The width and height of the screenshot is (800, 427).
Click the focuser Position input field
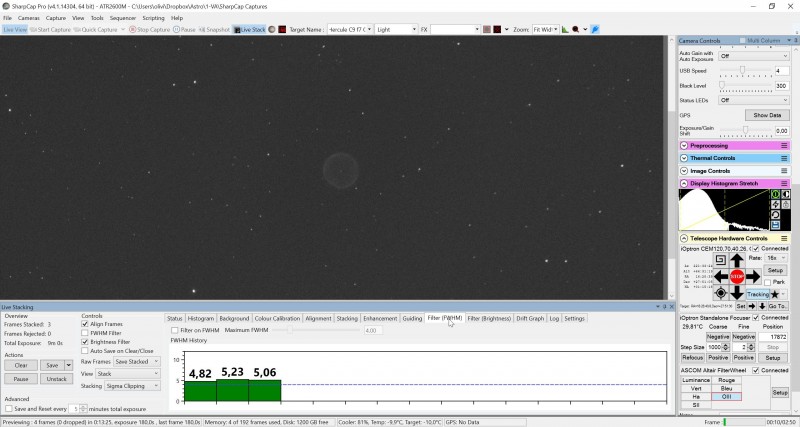point(773,337)
